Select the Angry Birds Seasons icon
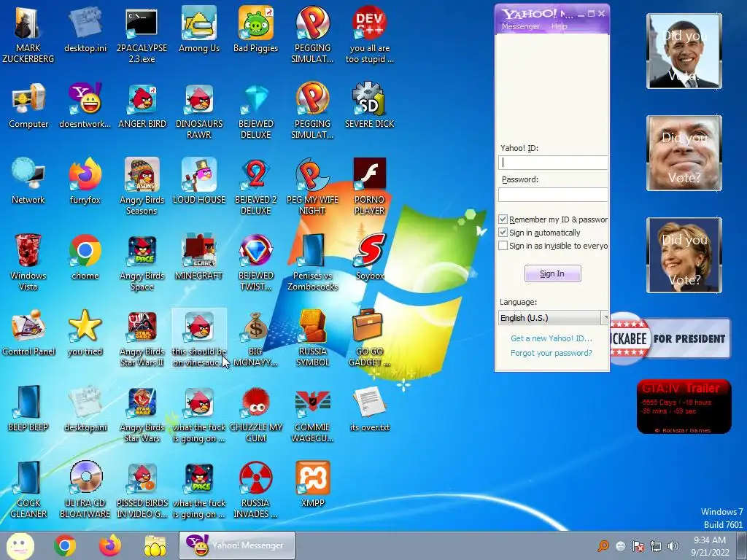This screenshot has height=560, width=747. (142, 187)
